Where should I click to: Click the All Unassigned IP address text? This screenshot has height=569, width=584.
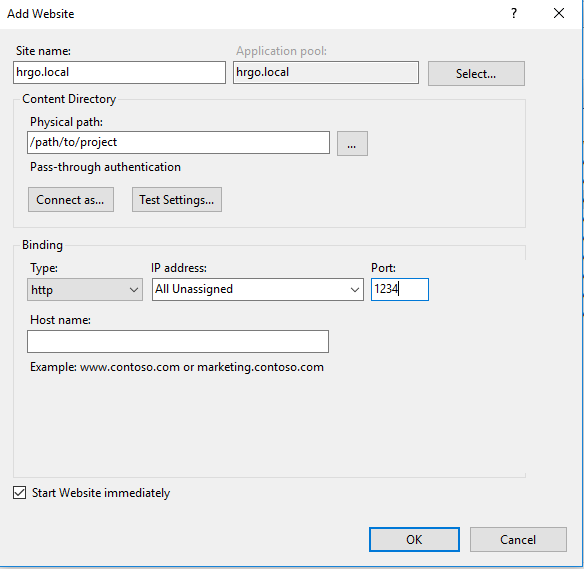click(194, 289)
